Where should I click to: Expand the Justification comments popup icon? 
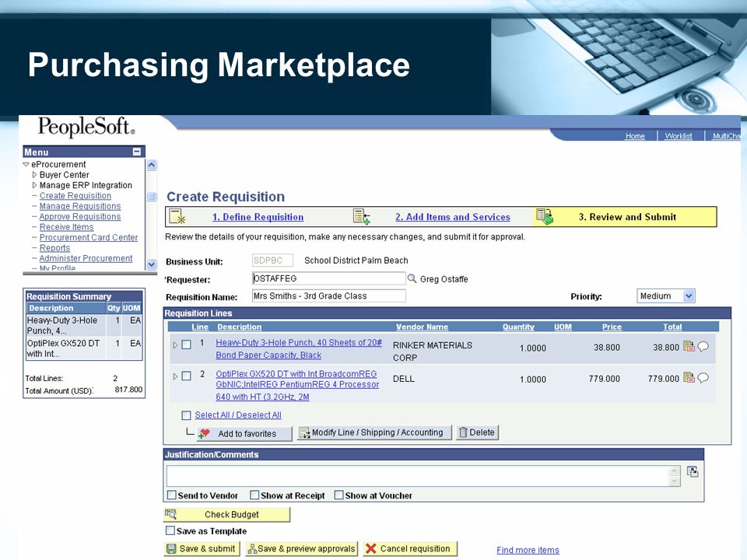693,472
